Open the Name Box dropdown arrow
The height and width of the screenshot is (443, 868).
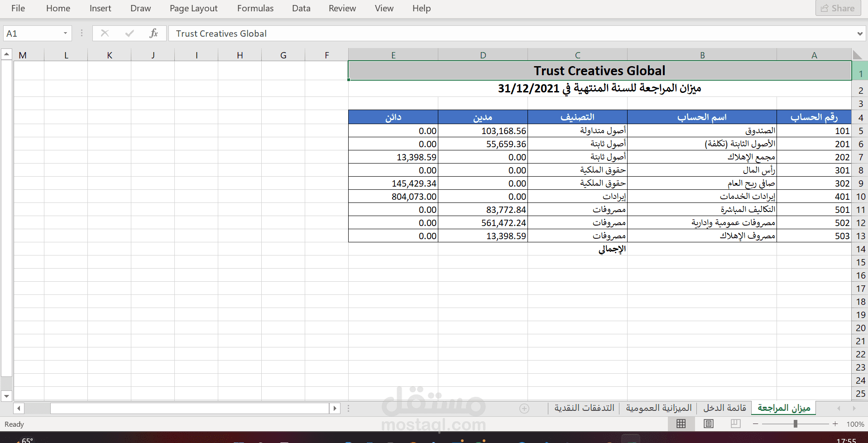pyautogui.click(x=65, y=33)
